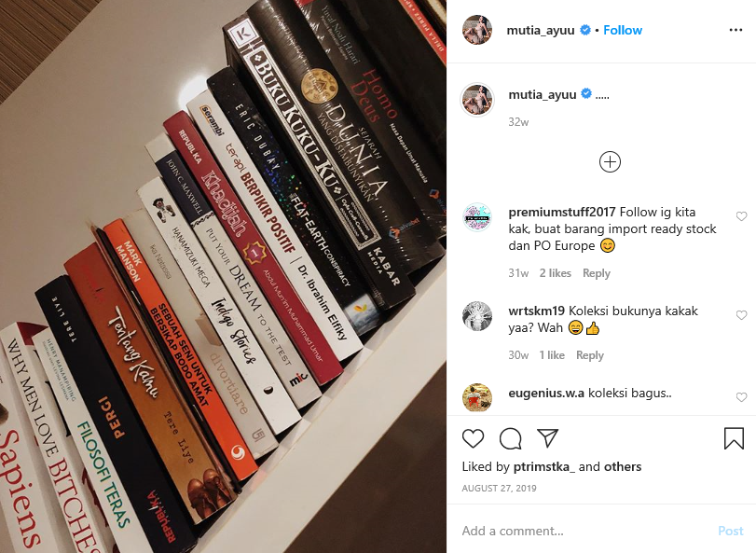Open premiumstuff2017 avatar
Image resolution: width=756 pixels, height=553 pixels.
(477, 217)
